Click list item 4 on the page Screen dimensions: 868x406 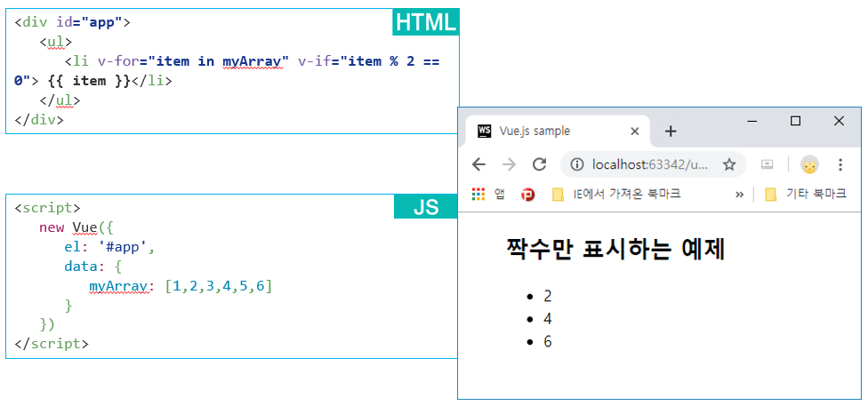(548, 319)
